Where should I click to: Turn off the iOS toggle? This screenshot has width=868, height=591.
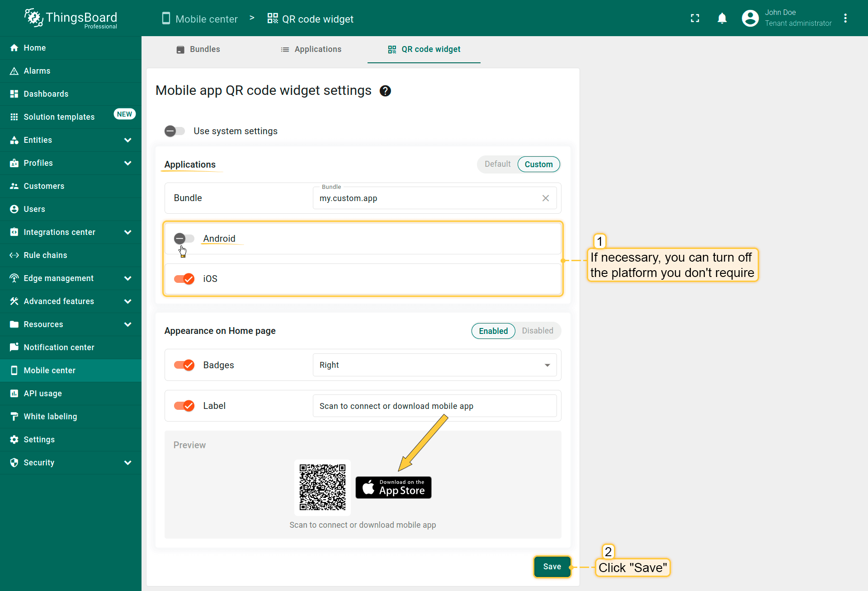(184, 279)
